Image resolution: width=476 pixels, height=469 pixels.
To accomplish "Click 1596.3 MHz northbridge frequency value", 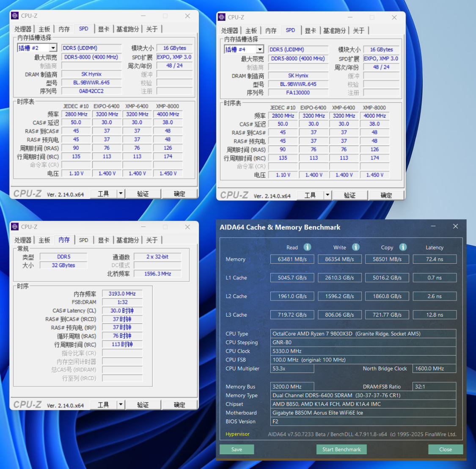I will tap(157, 274).
